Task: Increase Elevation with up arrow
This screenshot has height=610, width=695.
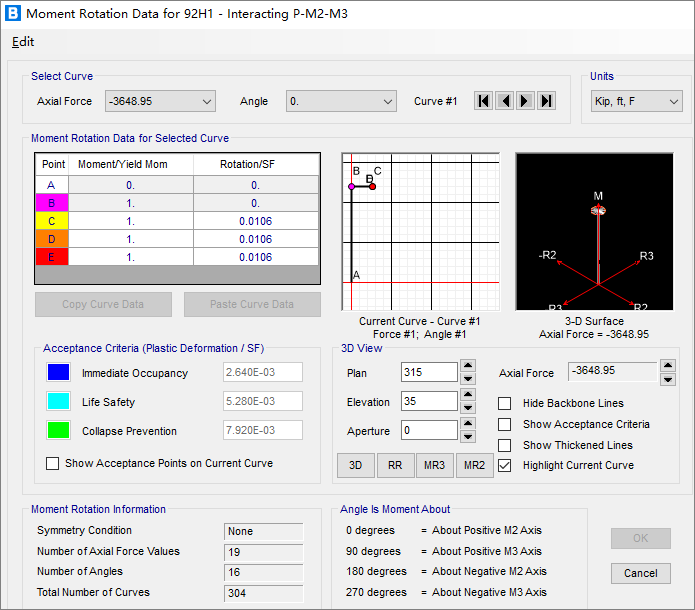Action: pyautogui.click(x=468, y=394)
